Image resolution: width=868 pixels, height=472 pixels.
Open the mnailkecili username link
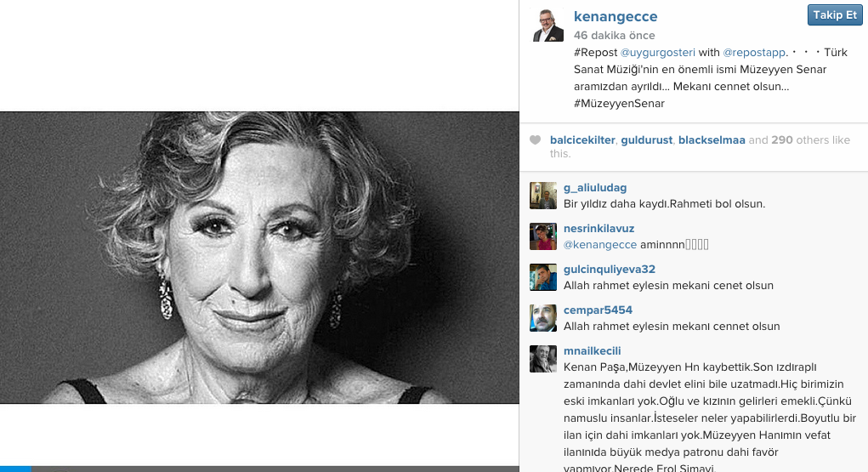coord(593,351)
